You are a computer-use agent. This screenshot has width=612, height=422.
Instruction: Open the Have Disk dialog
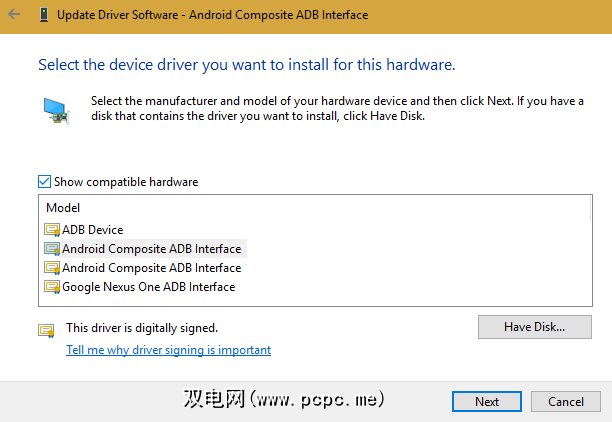tap(535, 327)
